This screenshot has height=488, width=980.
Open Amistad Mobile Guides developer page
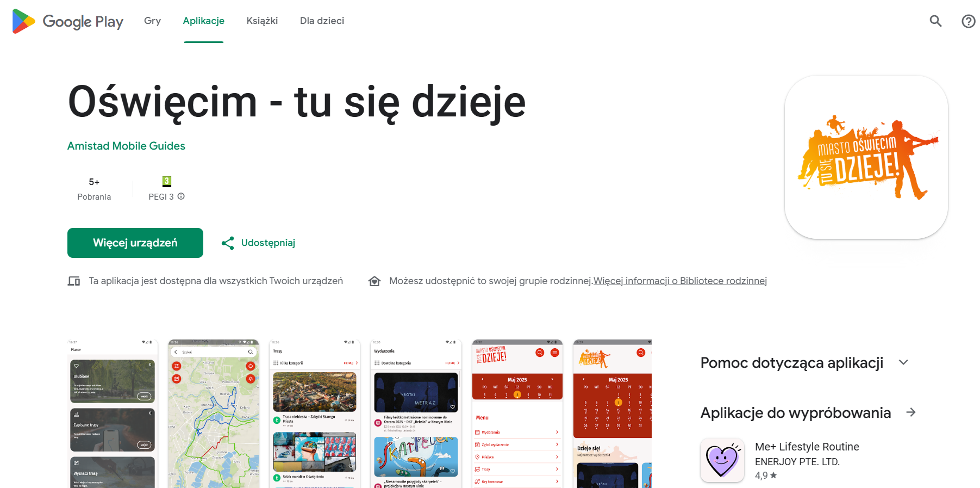click(126, 146)
